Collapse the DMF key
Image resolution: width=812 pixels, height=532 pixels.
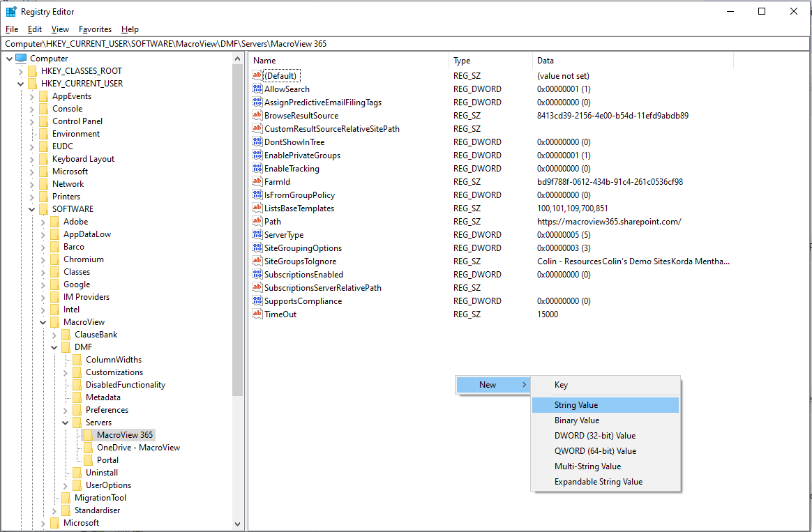[54, 347]
